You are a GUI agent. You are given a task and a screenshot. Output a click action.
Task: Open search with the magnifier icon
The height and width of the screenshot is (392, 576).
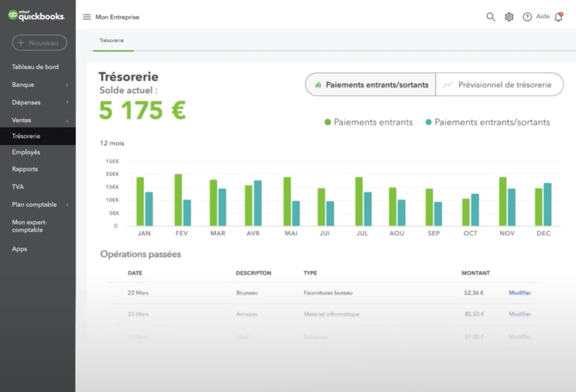coord(491,17)
